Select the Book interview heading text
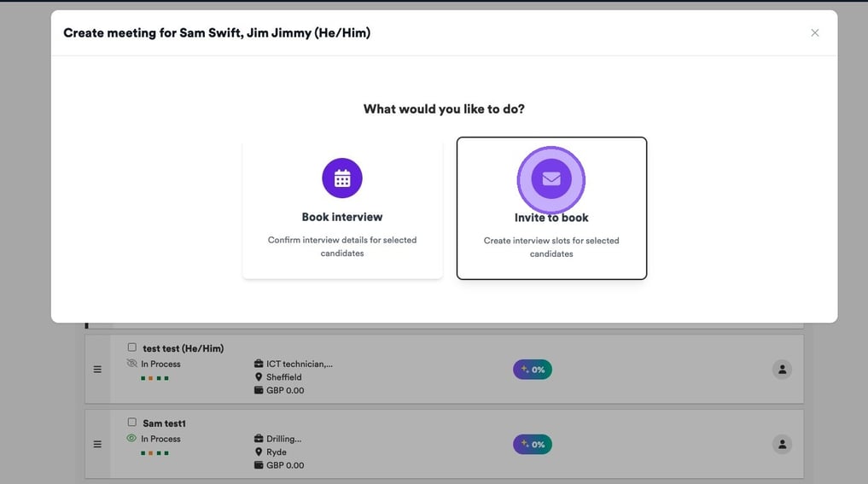Image resolution: width=868 pixels, height=484 pixels. pyautogui.click(x=342, y=217)
